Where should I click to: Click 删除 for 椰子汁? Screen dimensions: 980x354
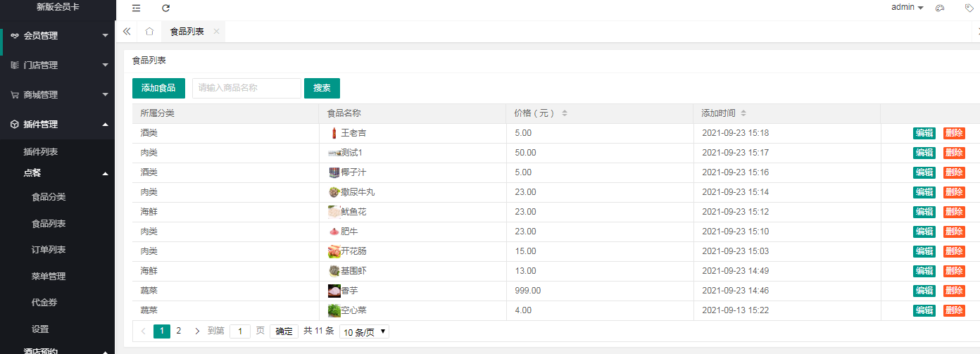tap(954, 172)
